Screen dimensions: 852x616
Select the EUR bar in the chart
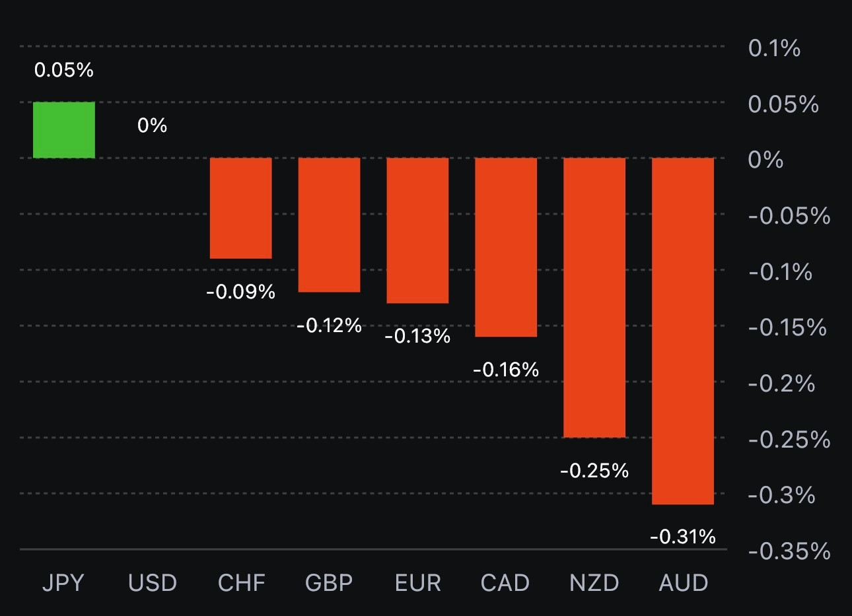417,230
